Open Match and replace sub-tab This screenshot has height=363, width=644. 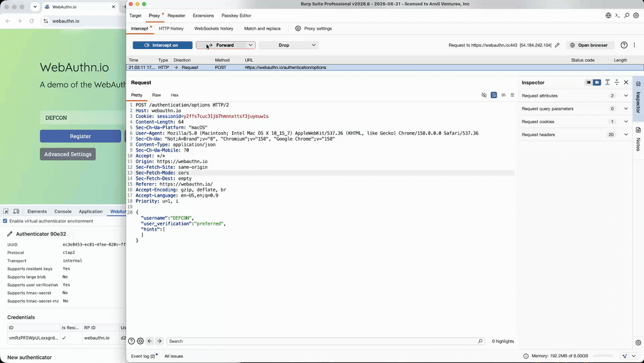[x=262, y=28]
